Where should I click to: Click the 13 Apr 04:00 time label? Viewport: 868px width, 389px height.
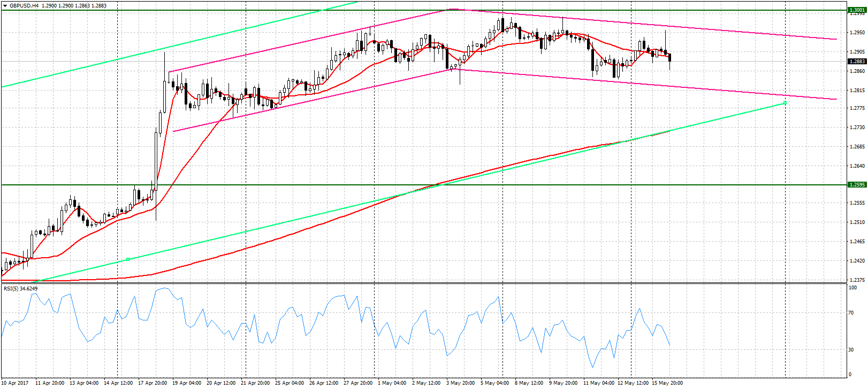click(x=84, y=383)
